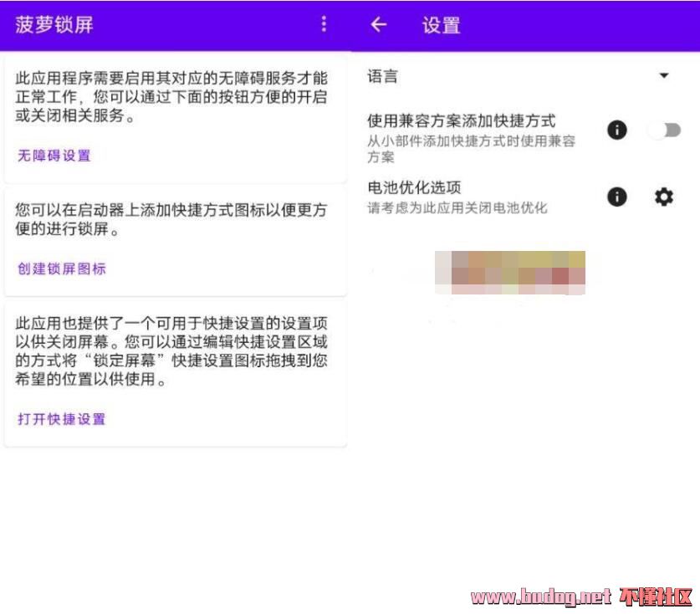The image size is (700, 614).
Task: Tap the quick settings tile description text
Action: pyautogui.click(x=171, y=350)
